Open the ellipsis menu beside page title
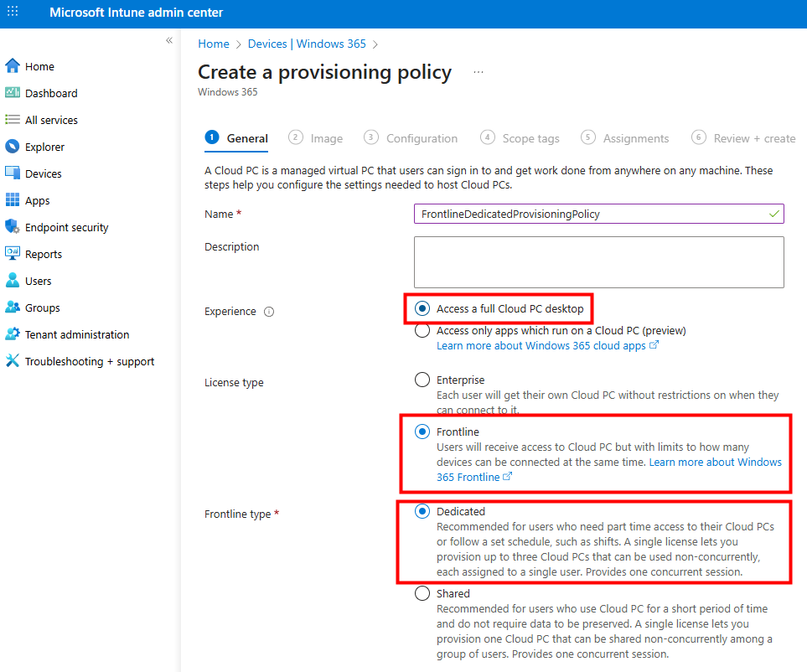 (479, 73)
